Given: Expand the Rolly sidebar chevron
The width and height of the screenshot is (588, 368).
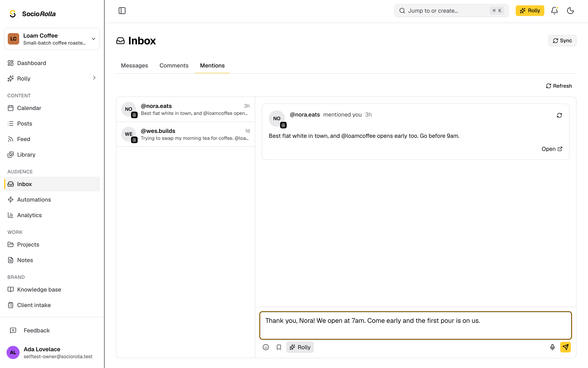Looking at the screenshot, I should click(x=94, y=78).
